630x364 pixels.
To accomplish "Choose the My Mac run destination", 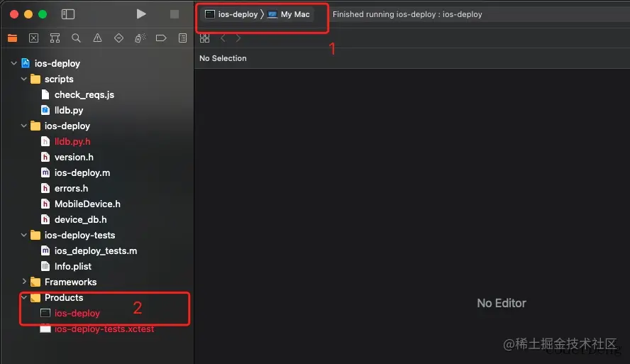I will (289, 14).
